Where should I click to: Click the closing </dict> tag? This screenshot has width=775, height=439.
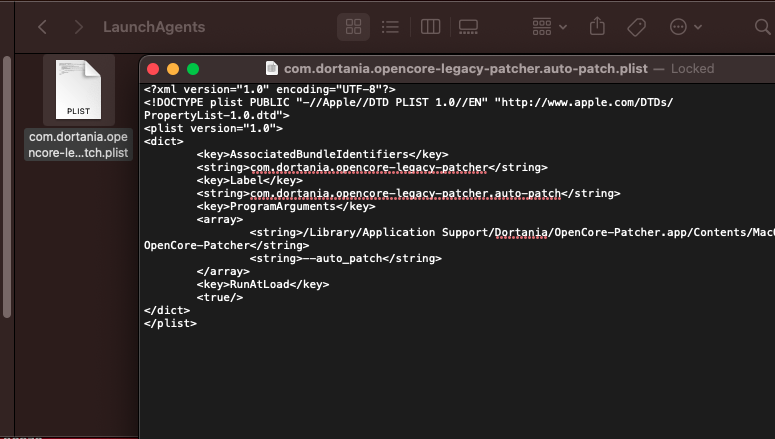[167, 310]
